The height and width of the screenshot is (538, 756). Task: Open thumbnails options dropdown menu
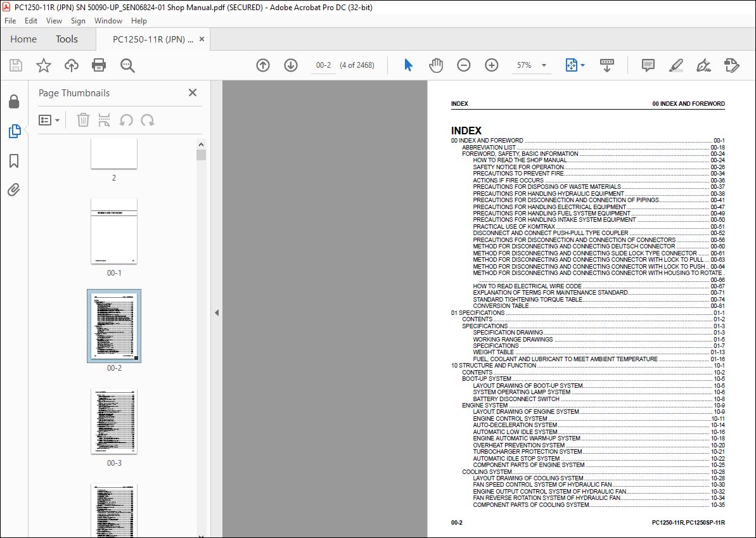tap(49, 120)
